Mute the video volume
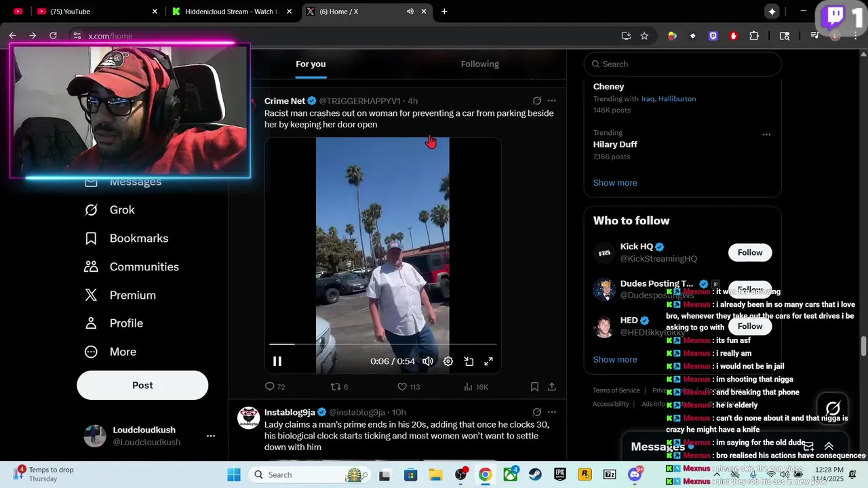 coord(428,361)
